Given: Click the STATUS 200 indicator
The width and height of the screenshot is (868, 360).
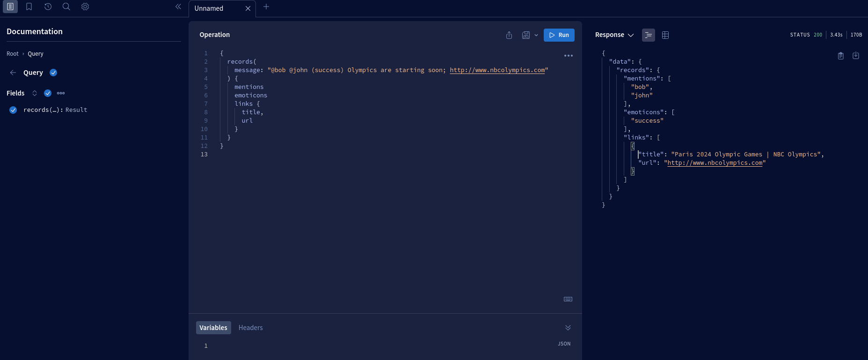Looking at the screenshot, I should pos(806,35).
